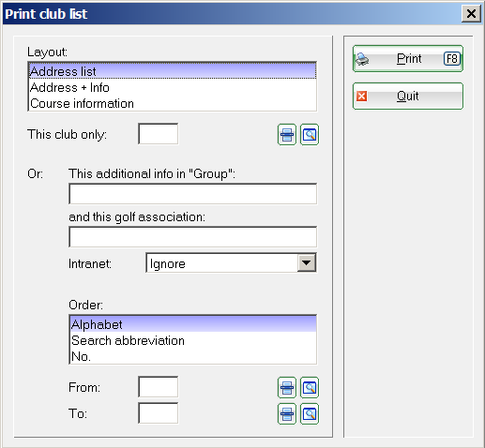485x448 pixels.
Task: Expand the Intranet dropdown arrow
Action: coord(306,262)
